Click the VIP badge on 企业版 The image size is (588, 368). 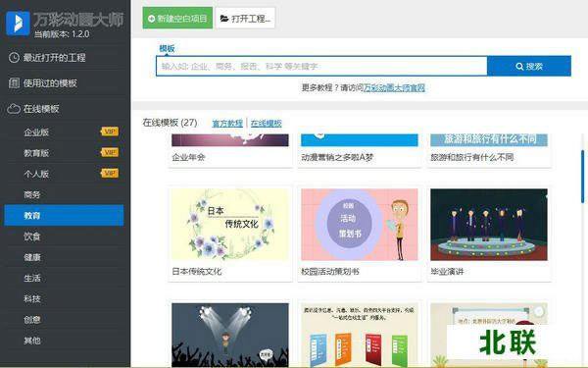pyautogui.click(x=110, y=131)
